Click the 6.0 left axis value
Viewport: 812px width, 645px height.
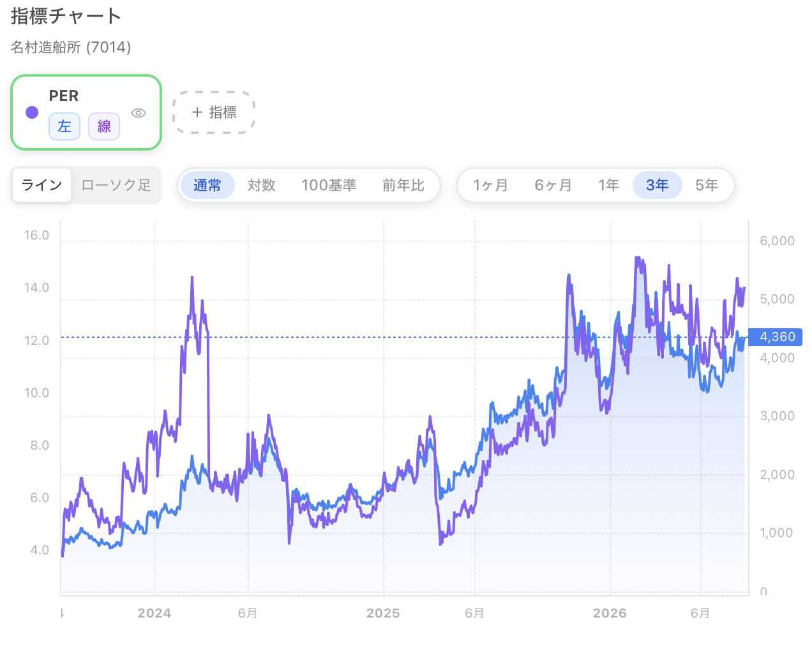[x=40, y=497]
